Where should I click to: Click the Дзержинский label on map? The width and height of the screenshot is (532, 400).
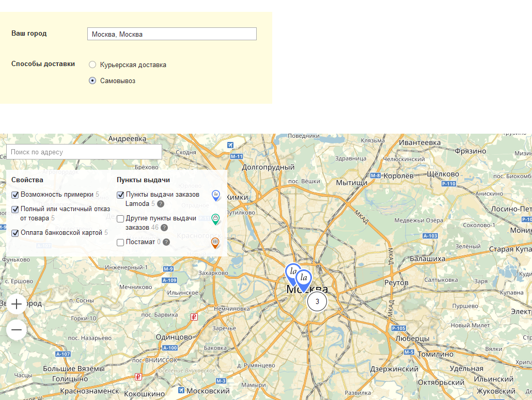point(394,369)
